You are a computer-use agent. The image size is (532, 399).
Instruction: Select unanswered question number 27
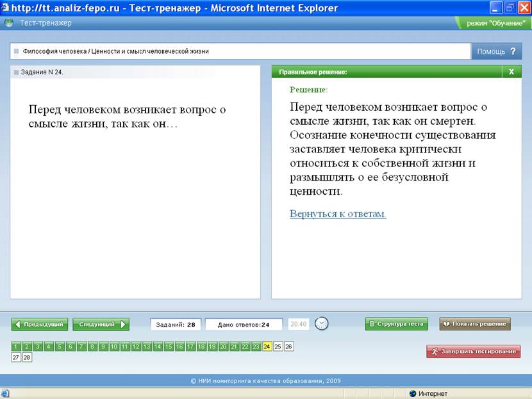click(x=16, y=357)
